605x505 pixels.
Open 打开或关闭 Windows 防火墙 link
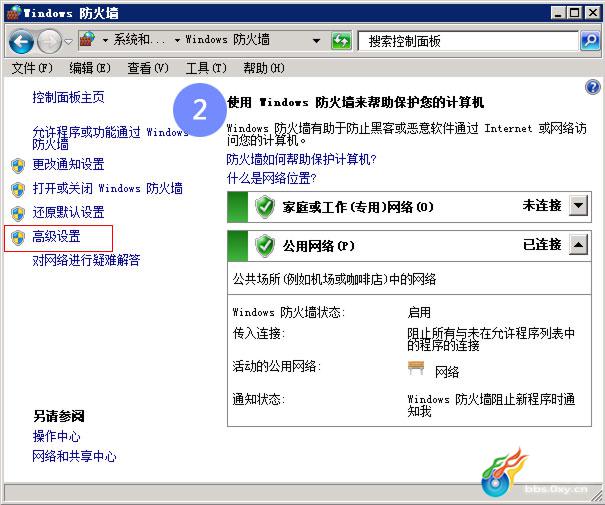point(107,188)
